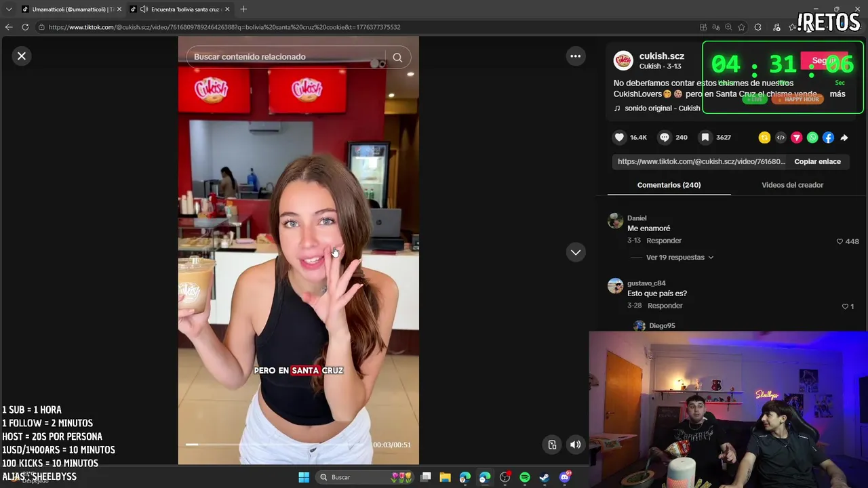Like the video with heart icon
The image size is (868, 488).
(x=619, y=138)
